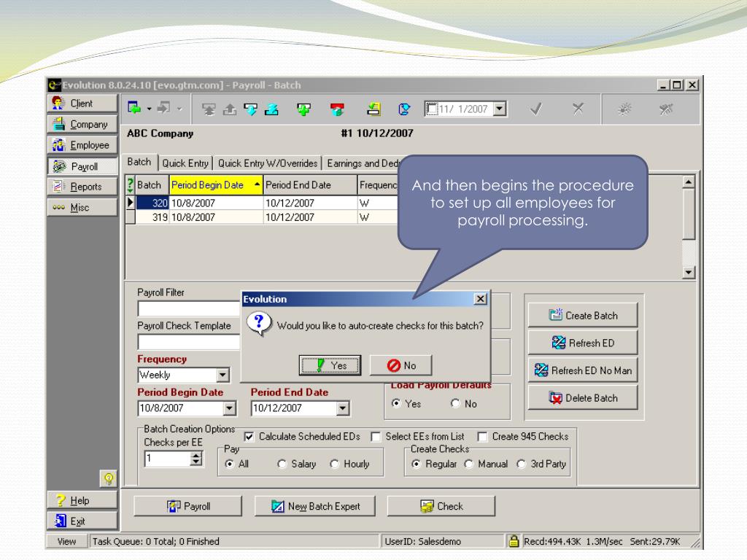Click Refresh ED No Man button

[583, 370]
